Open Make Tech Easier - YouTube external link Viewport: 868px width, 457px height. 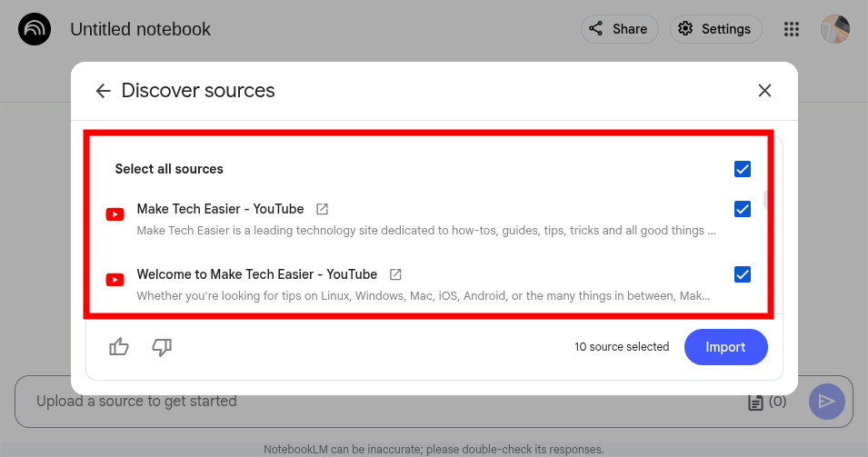322,209
